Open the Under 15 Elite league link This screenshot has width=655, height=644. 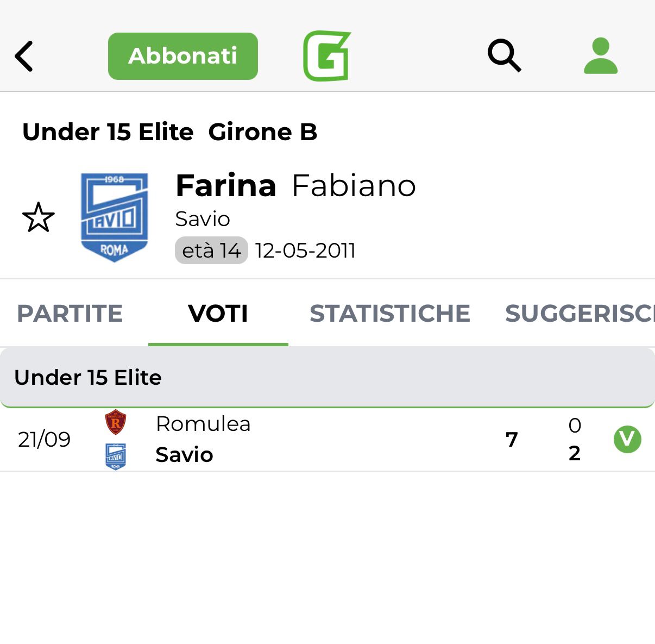[108, 132]
